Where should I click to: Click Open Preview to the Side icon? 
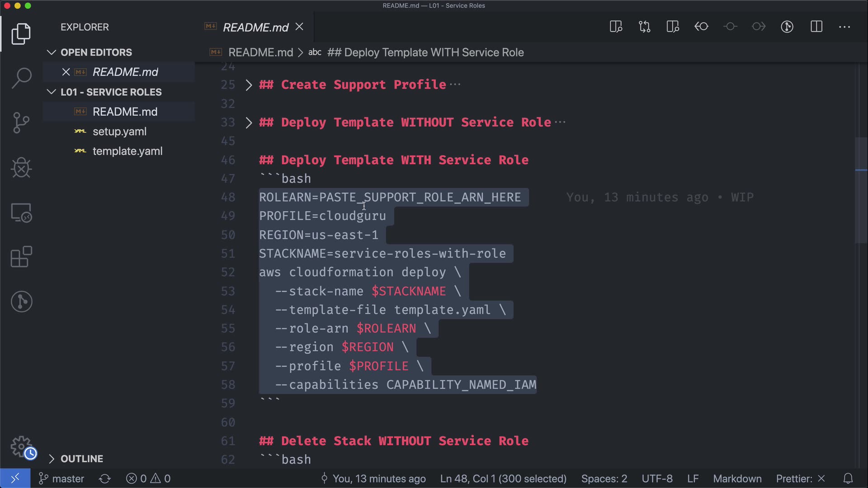pyautogui.click(x=616, y=27)
